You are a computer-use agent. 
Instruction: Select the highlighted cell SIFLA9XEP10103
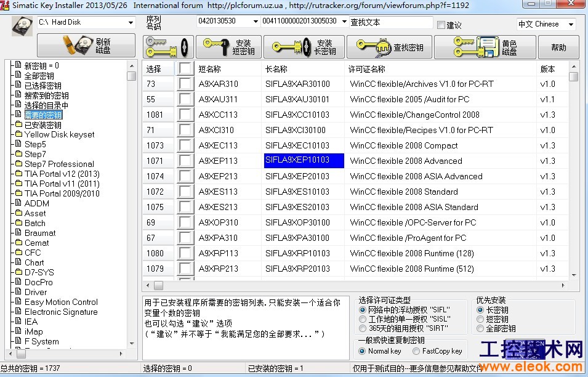pyautogui.click(x=304, y=160)
